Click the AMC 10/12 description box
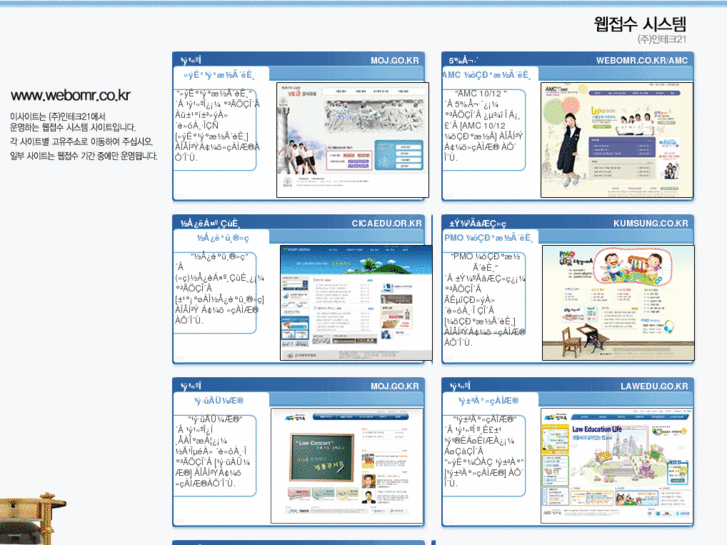The height and width of the screenshot is (545, 727). (484, 130)
